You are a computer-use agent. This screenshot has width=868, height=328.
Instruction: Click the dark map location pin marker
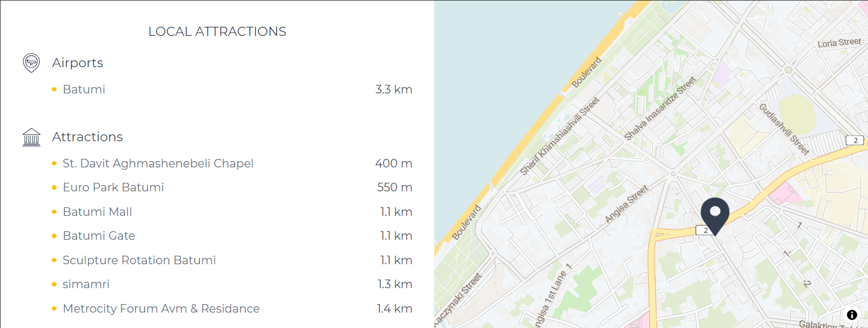tap(715, 216)
